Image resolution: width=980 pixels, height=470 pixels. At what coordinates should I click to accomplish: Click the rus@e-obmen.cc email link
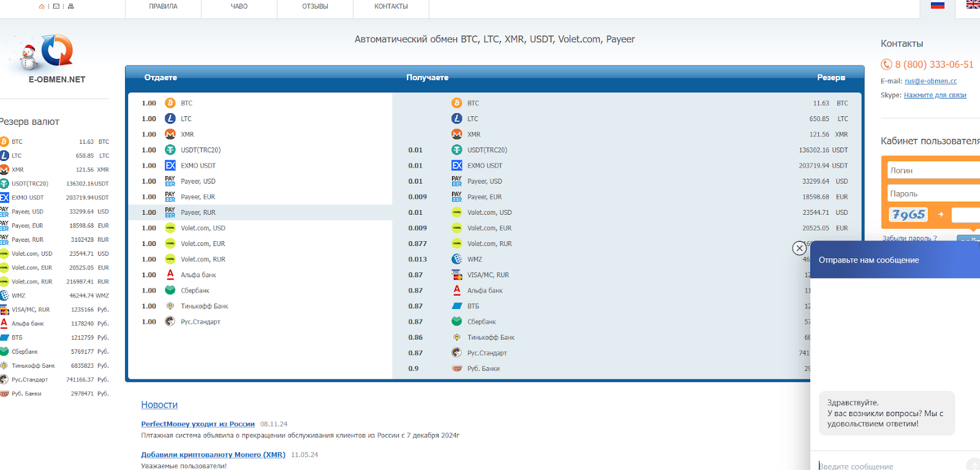click(x=930, y=81)
